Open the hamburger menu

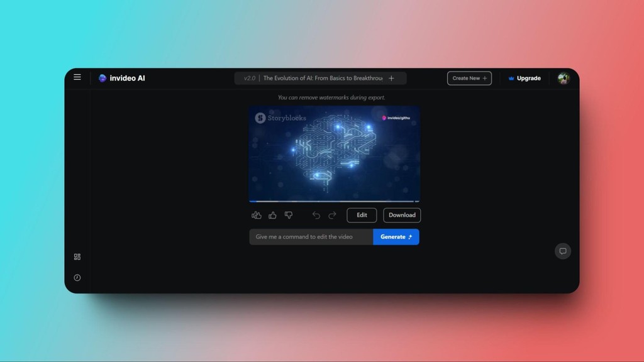[x=77, y=77]
